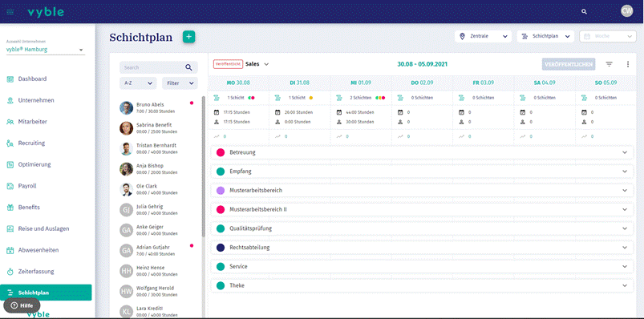Click Bruno Abels' profile photo
This screenshot has width=644, height=319.
126,107
